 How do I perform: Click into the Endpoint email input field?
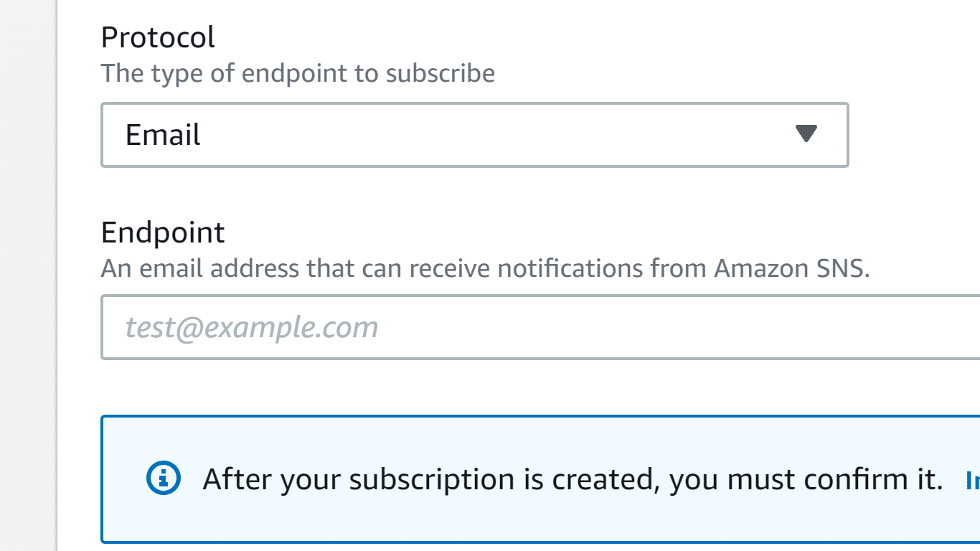point(538,327)
